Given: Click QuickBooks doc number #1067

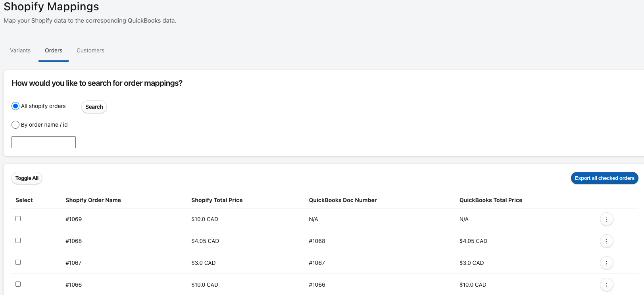Looking at the screenshot, I should click(317, 263).
